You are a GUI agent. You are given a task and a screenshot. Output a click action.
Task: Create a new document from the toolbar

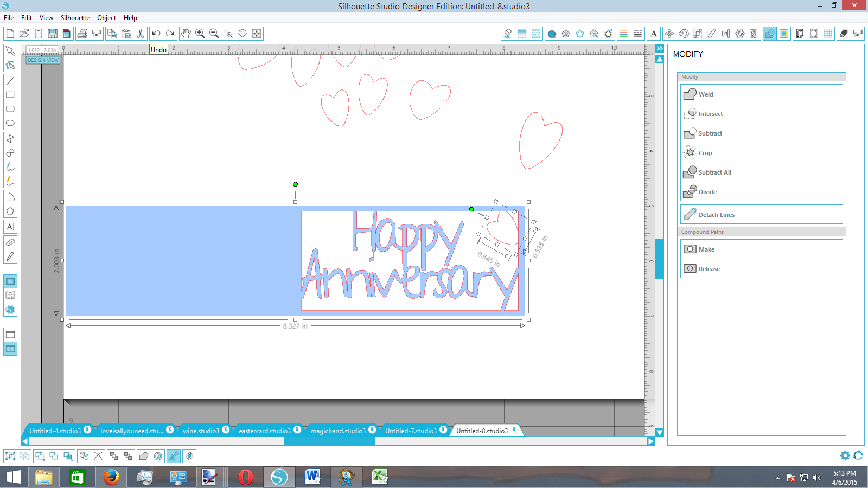click(x=10, y=34)
